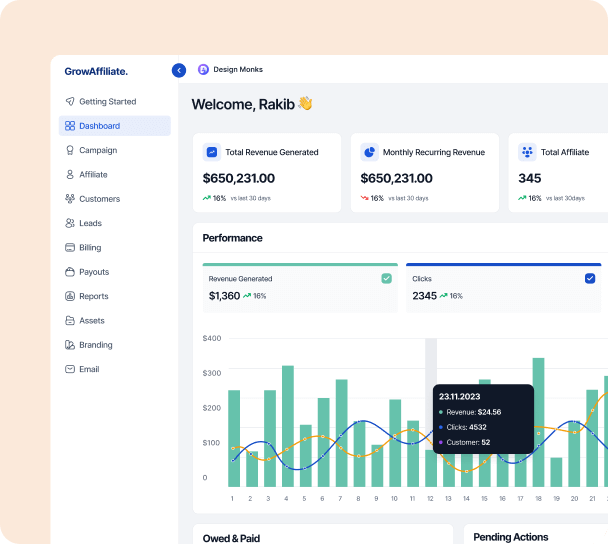The width and height of the screenshot is (608, 544).
Task: Open the Design Monks workspace switcher
Action: tap(230, 70)
